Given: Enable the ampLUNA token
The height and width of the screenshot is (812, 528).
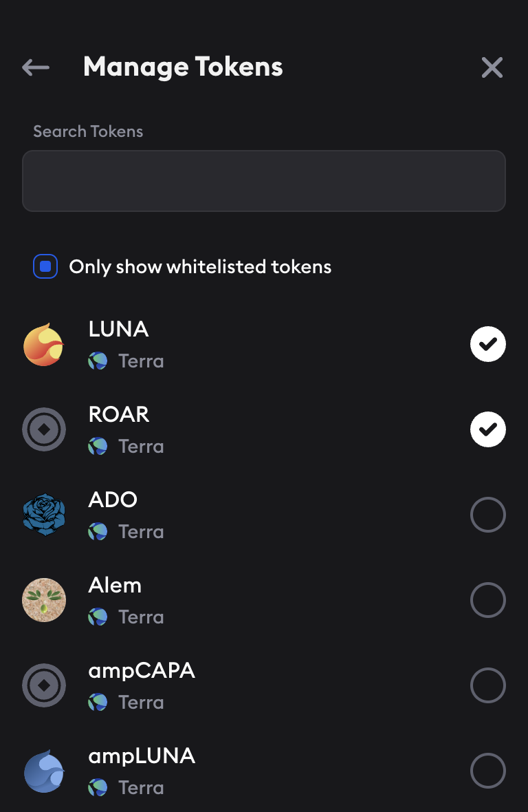Looking at the screenshot, I should (x=488, y=771).
